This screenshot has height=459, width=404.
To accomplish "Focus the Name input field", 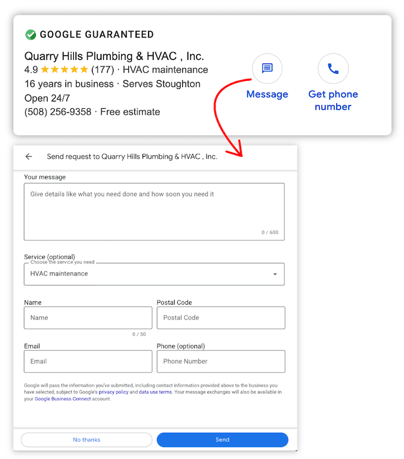I will (88, 318).
